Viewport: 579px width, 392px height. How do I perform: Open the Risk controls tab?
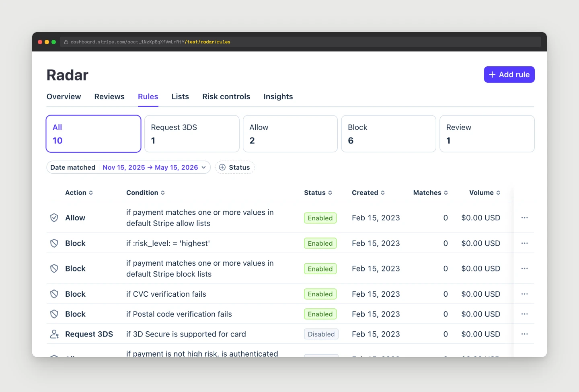coord(226,96)
